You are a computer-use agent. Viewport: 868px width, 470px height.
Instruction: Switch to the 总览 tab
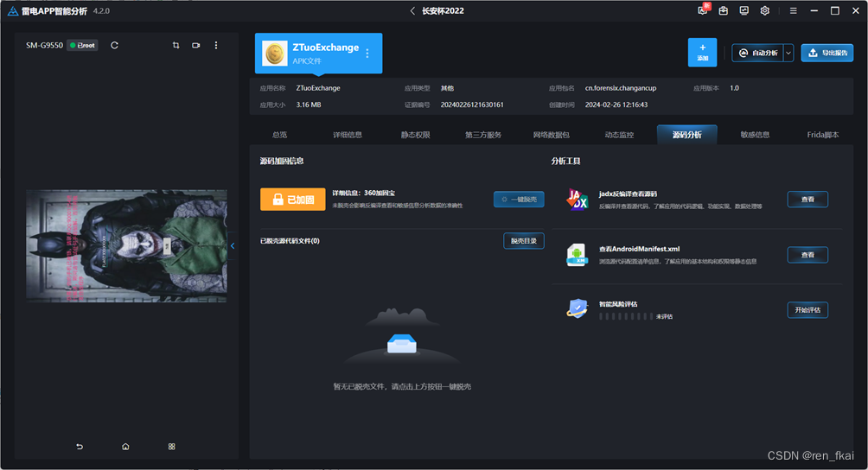pos(279,135)
